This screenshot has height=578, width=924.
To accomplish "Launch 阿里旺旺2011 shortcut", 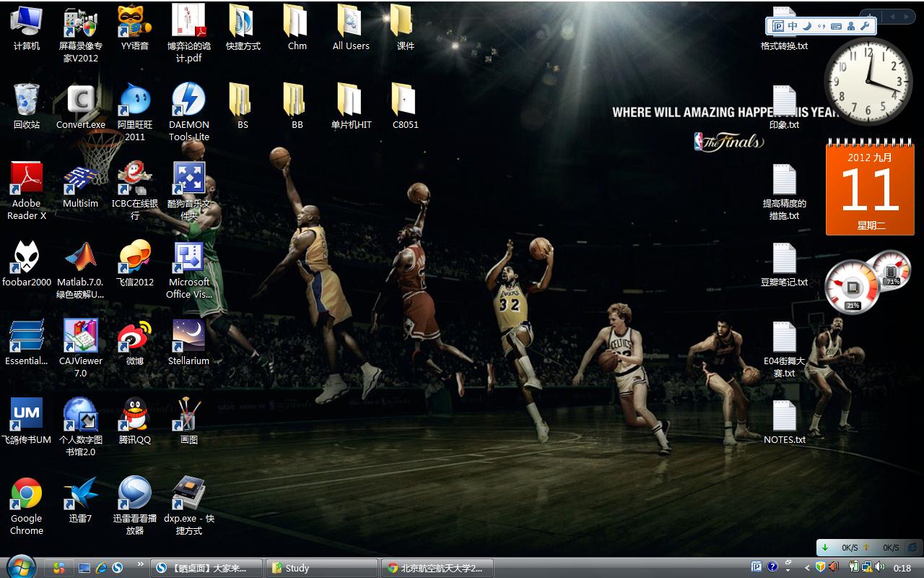I will click(x=135, y=112).
